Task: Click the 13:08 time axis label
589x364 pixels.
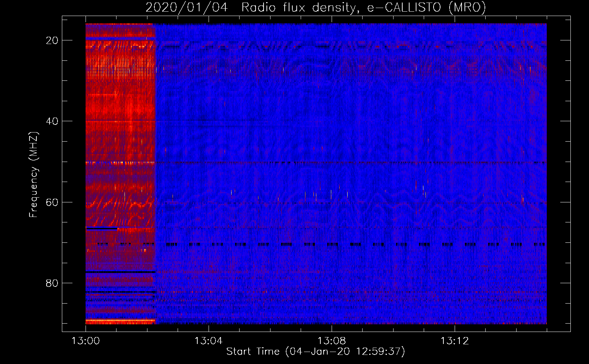Action: pos(331,341)
